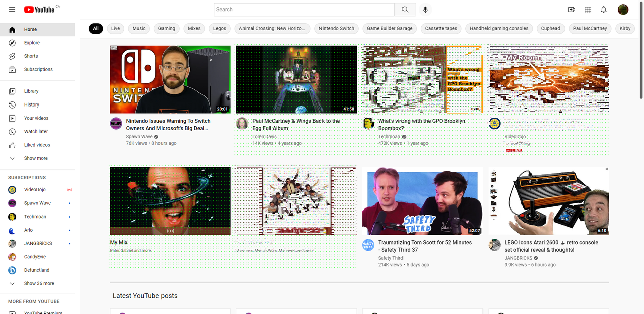
Task: Open the YouTube apps grid icon
Action: click(588, 10)
